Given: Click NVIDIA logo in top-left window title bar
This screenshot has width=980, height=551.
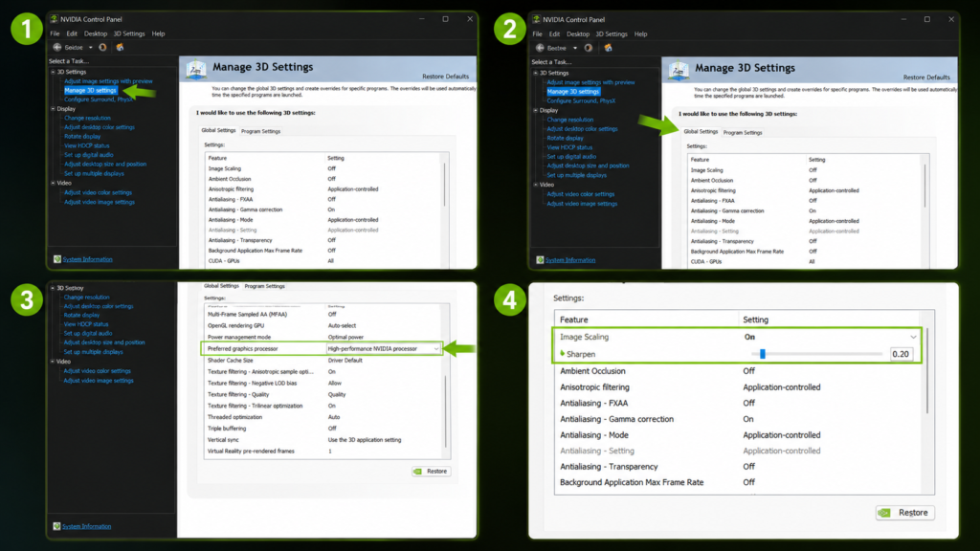Looking at the screenshot, I should [54, 19].
